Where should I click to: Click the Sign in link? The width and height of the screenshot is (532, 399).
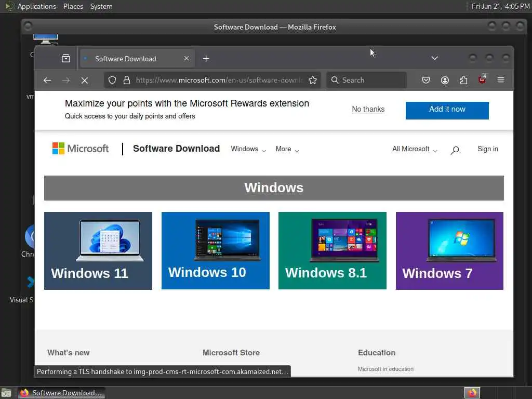pyautogui.click(x=487, y=149)
